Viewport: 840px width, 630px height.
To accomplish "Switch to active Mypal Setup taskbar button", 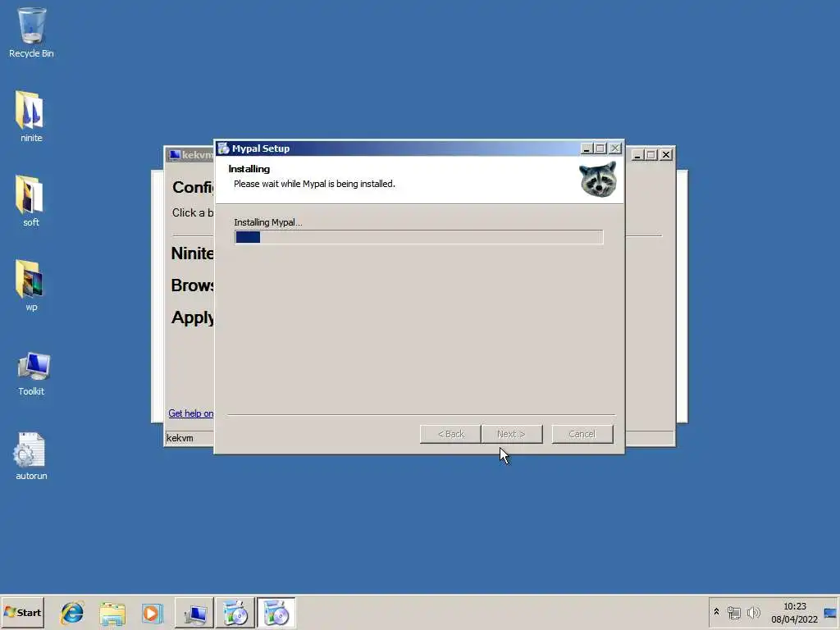I will 276,613.
